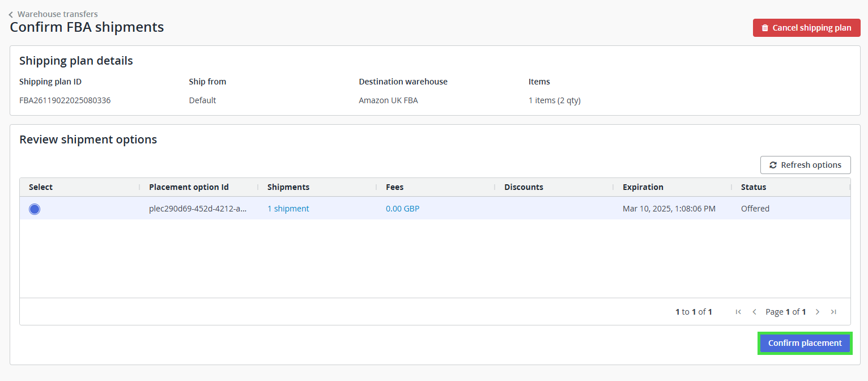Click the Ship from Default value
Viewport: 868px width, 381px height.
[203, 100]
